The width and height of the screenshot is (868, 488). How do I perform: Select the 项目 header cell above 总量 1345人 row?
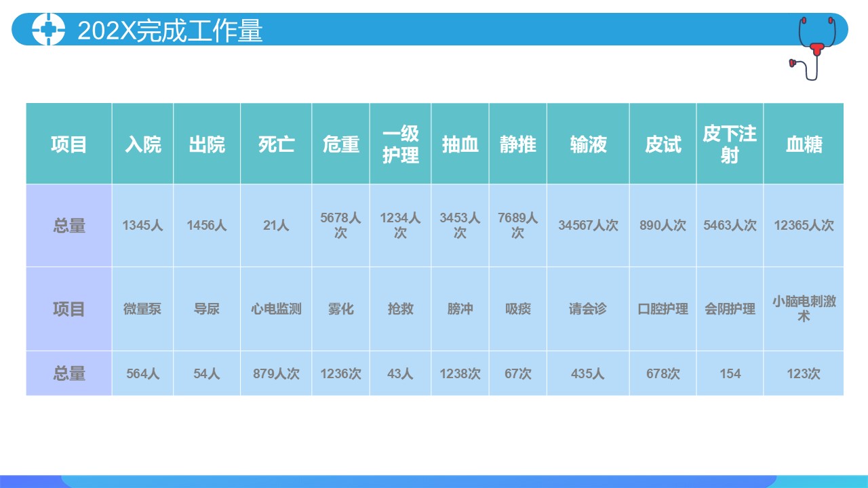point(69,144)
